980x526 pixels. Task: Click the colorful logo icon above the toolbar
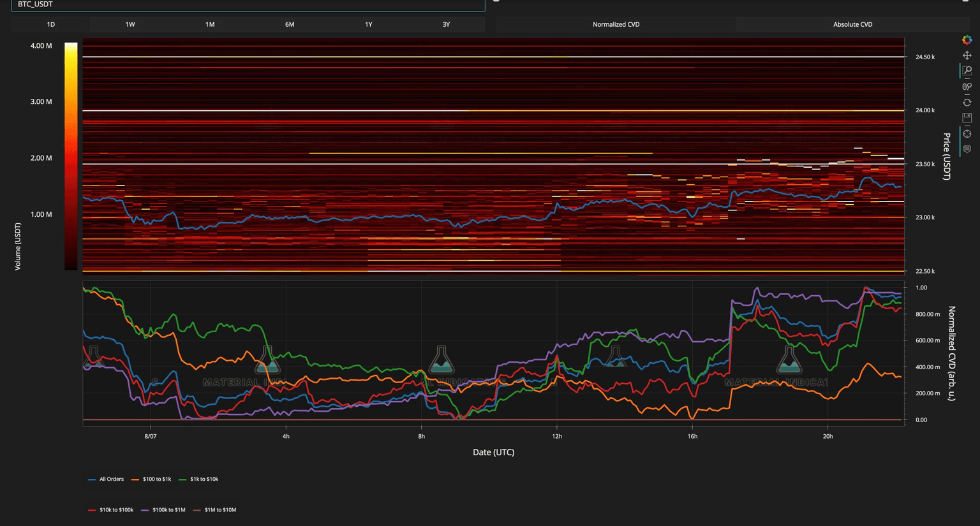967,40
